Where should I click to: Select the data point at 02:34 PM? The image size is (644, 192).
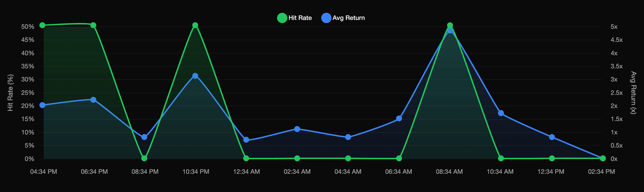(603, 158)
